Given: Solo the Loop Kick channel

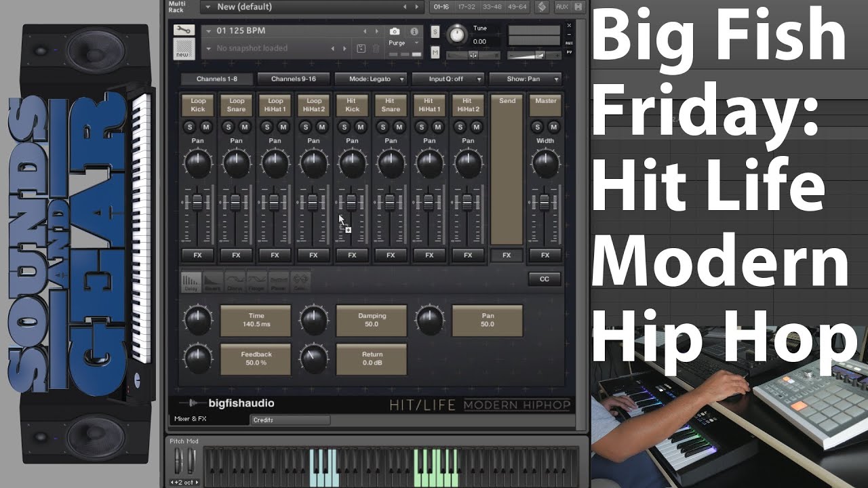Looking at the screenshot, I should (190, 127).
